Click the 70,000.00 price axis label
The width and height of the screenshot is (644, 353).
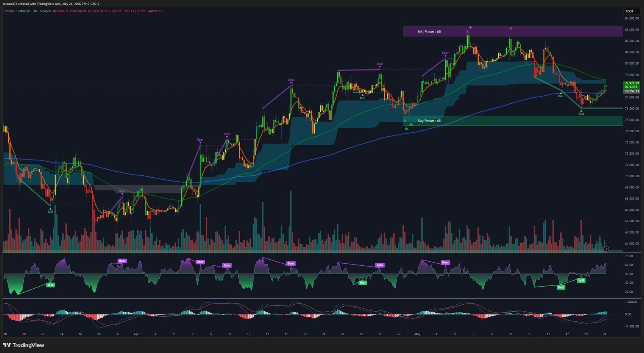click(x=632, y=176)
